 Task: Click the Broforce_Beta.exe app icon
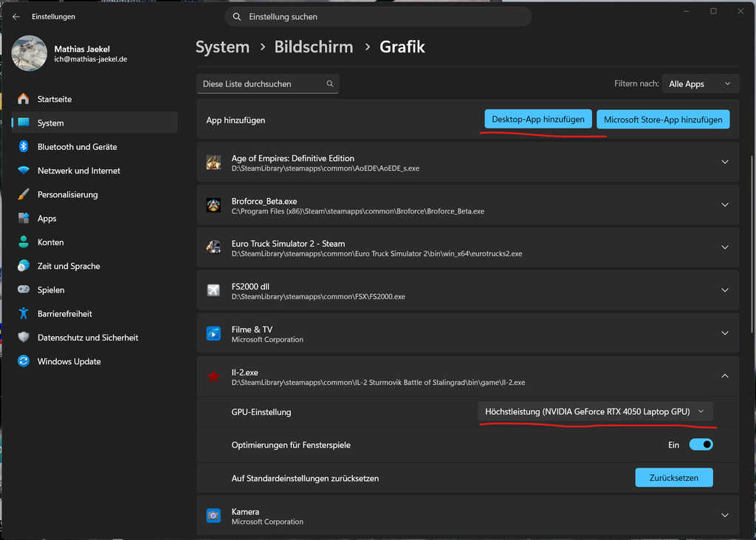click(x=213, y=205)
